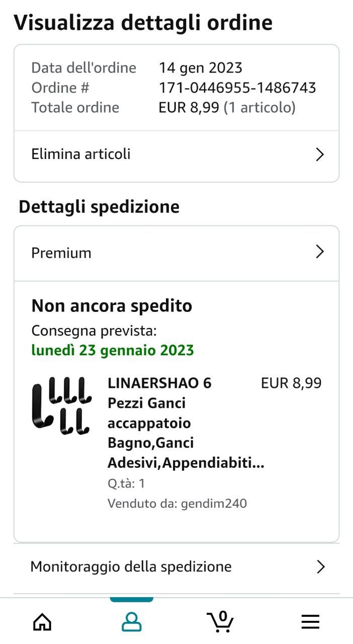Open Monitoraggio della spedizione
Screen dimensions: 353x644
[176, 568]
